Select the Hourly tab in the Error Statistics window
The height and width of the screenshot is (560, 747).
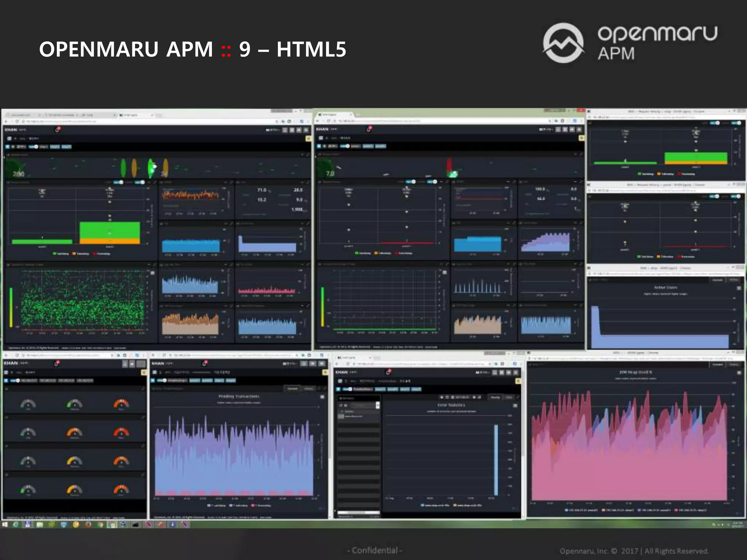[x=495, y=397]
